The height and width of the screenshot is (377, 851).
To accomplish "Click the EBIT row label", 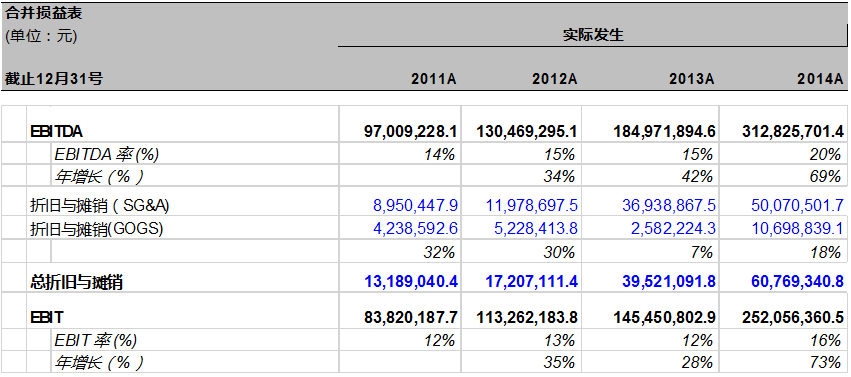I will 46,317.
